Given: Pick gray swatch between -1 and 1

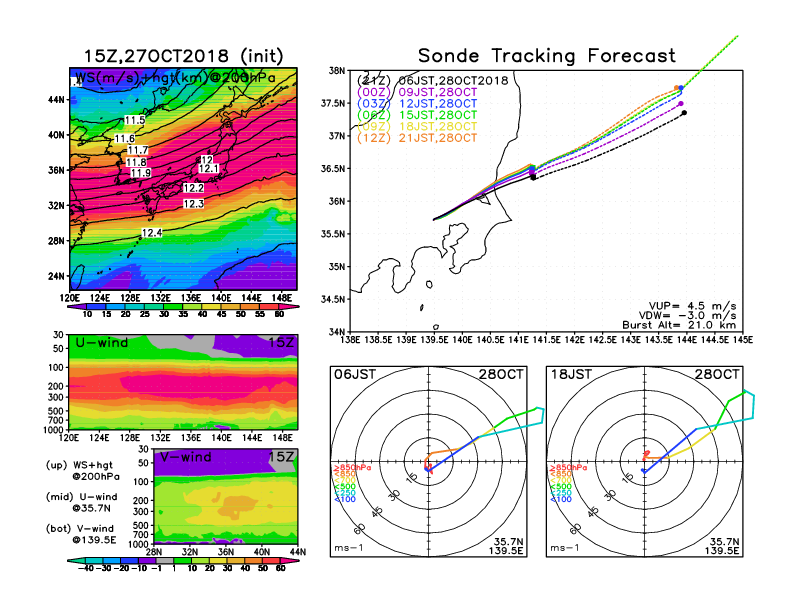Looking at the screenshot, I should [x=165, y=561].
